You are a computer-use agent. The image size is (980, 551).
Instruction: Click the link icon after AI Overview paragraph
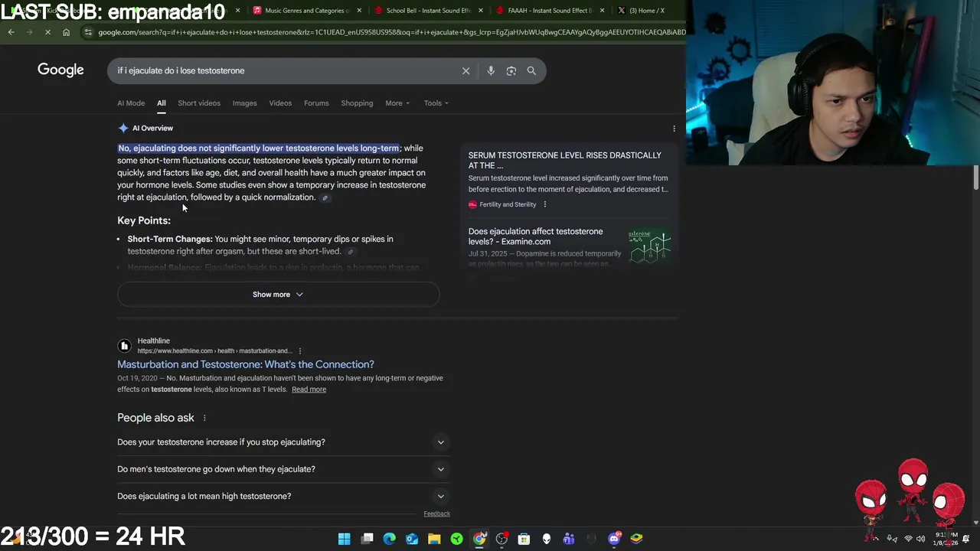(x=325, y=198)
